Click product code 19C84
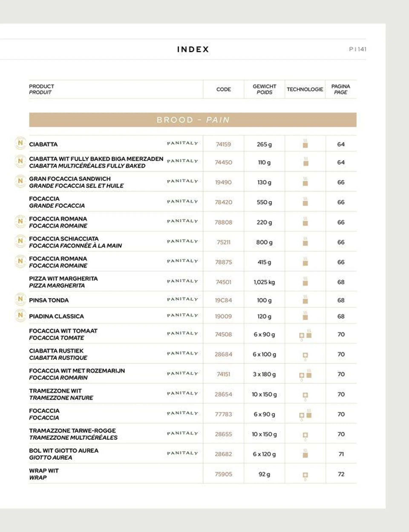The height and width of the screenshot is (532, 409). 223,300
